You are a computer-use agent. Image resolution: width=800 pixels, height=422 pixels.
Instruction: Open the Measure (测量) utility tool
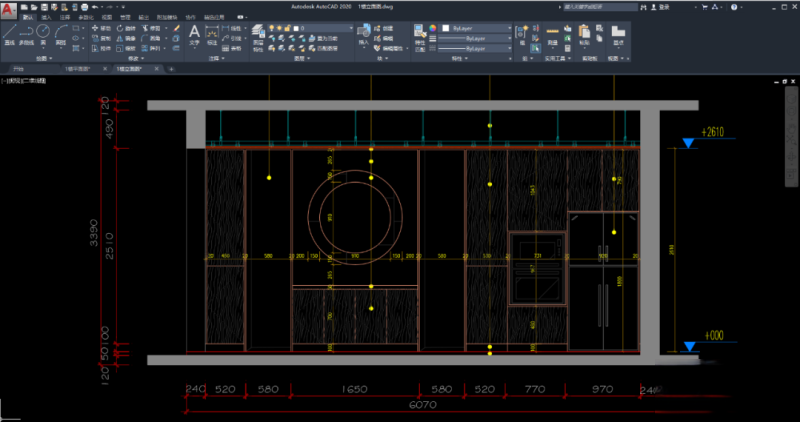tap(553, 33)
